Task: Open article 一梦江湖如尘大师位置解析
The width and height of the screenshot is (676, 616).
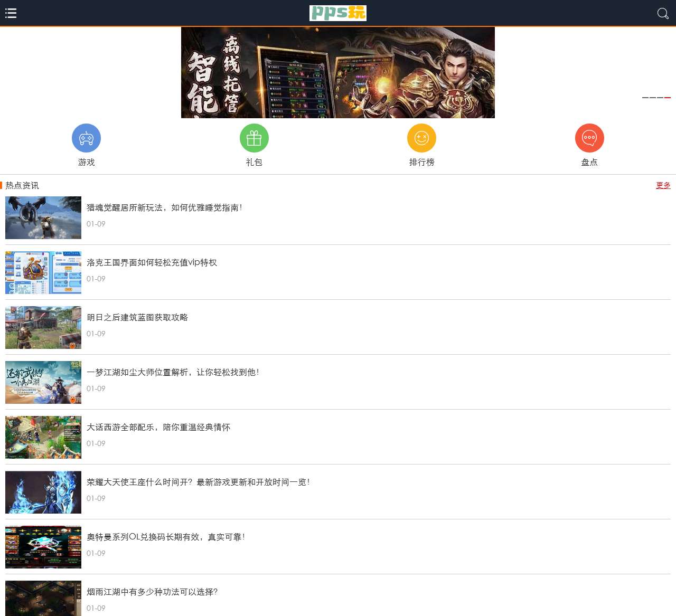Action: click(173, 372)
